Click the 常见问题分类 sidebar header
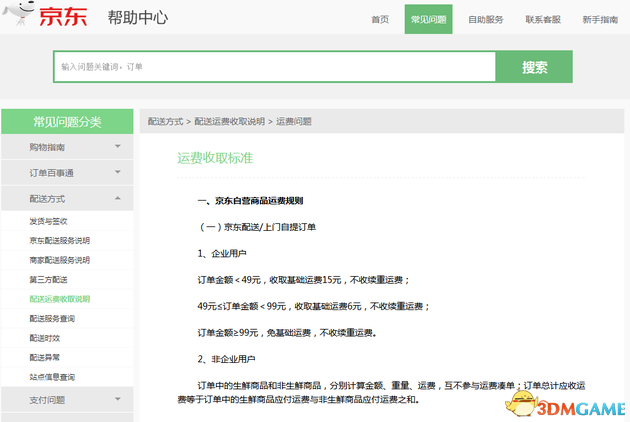The height and width of the screenshot is (422, 630). click(x=67, y=121)
